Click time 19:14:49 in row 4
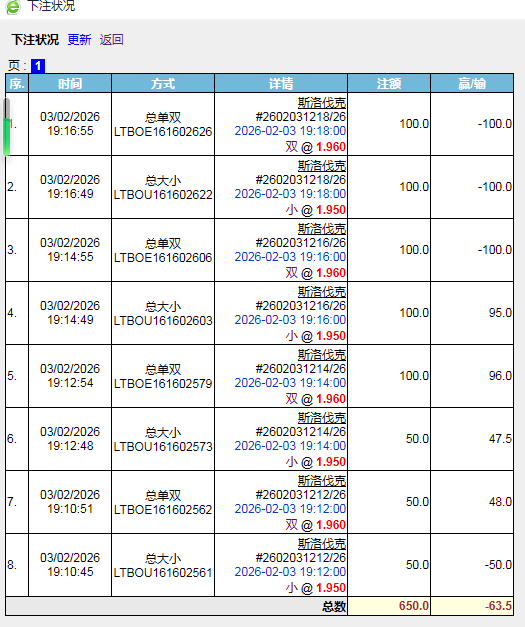The image size is (525, 627). click(x=70, y=320)
